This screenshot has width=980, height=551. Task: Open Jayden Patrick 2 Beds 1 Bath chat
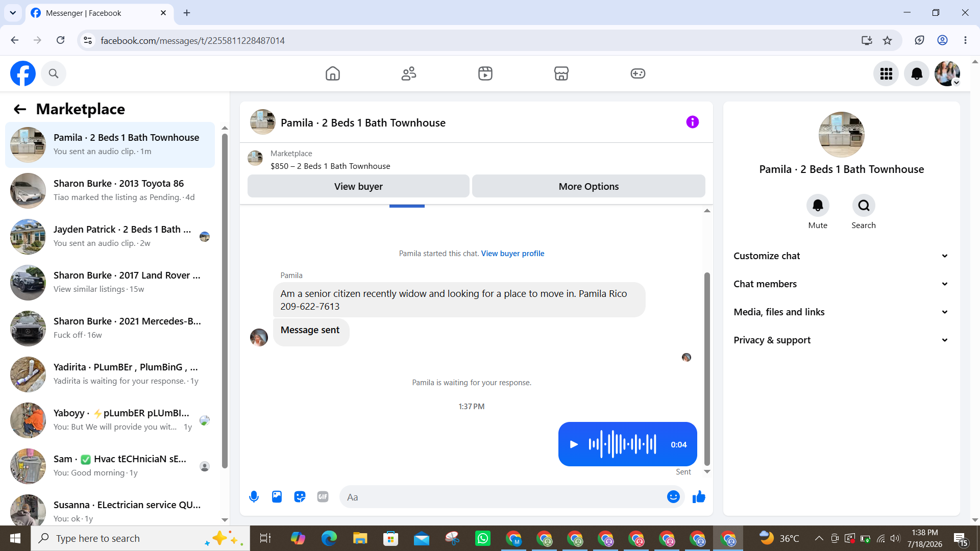point(110,237)
